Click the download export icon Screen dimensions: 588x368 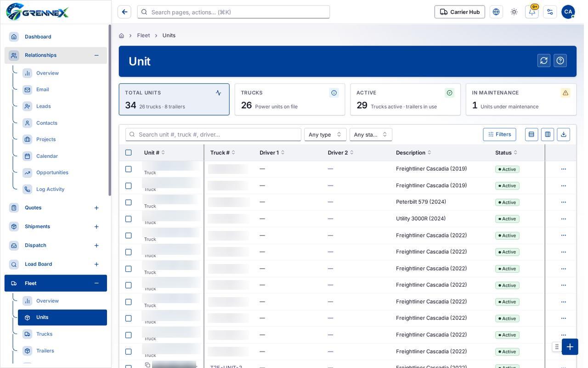[564, 134]
